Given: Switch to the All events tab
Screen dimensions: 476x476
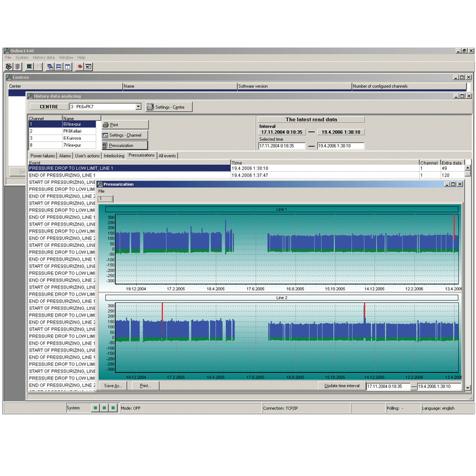Looking at the screenshot, I should [x=167, y=156].
